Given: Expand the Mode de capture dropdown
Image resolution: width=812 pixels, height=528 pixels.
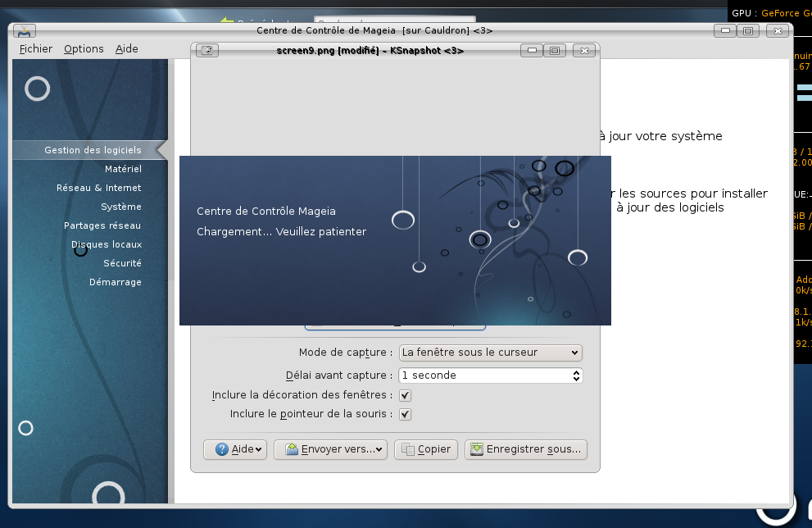Looking at the screenshot, I should click(491, 353).
